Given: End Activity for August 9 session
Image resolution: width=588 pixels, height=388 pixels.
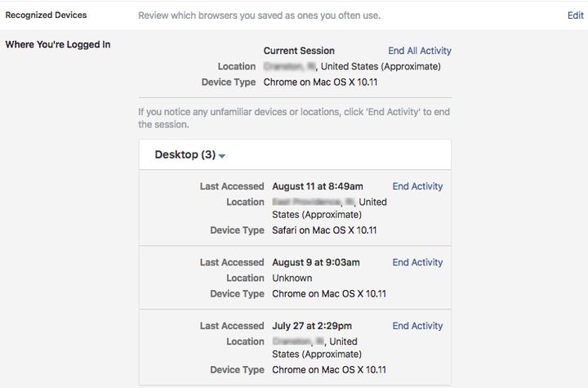Looking at the screenshot, I should coord(417,262).
